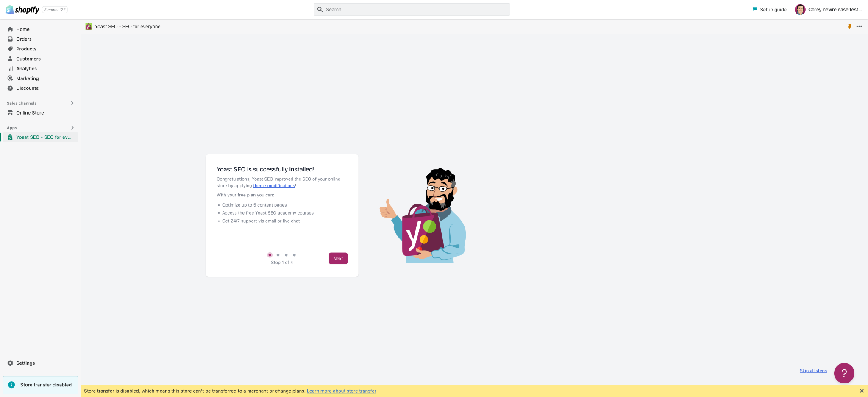Select Yoast SEO app in sidebar
This screenshot has width=868, height=397.
pyautogui.click(x=40, y=137)
